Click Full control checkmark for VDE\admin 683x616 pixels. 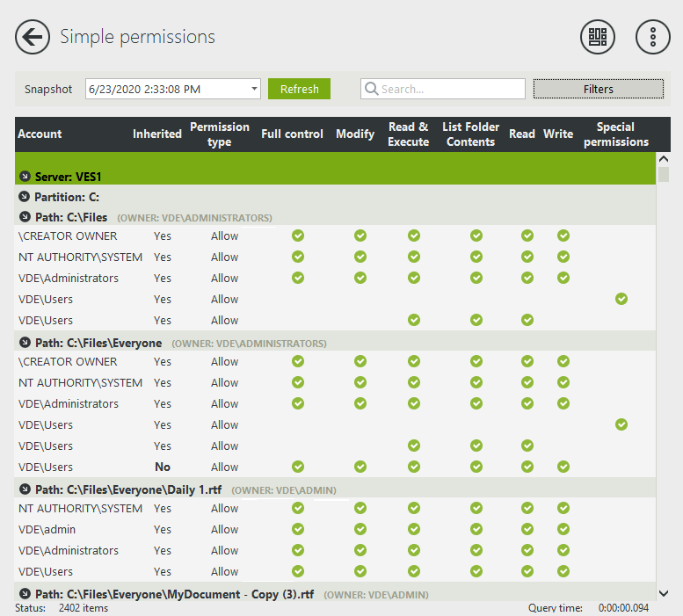pyautogui.click(x=298, y=530)
